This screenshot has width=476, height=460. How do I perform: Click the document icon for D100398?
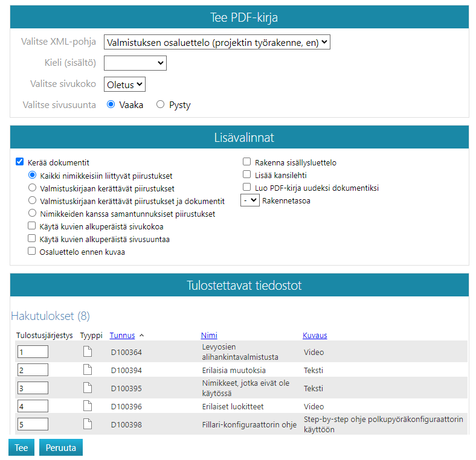coord(88,424)
